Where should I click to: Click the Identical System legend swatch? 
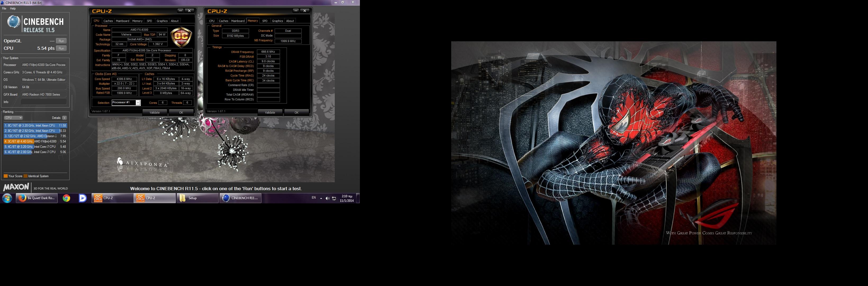coord(26,176)
